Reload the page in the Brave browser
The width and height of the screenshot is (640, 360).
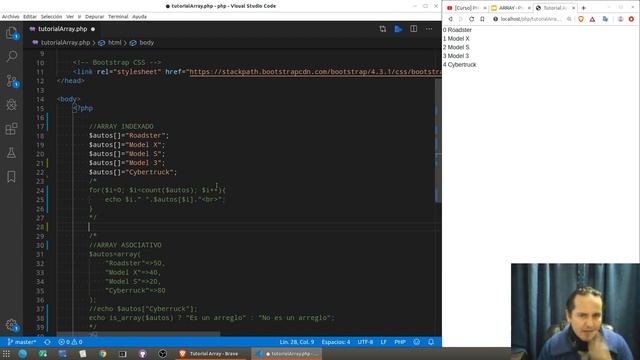(471, 19)
